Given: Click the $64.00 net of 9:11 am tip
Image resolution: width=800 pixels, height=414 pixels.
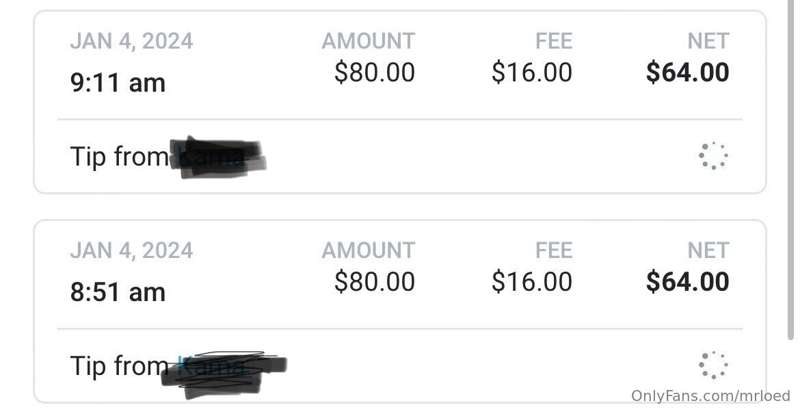Looking at the screenshot, I should (x=687, y=72).
